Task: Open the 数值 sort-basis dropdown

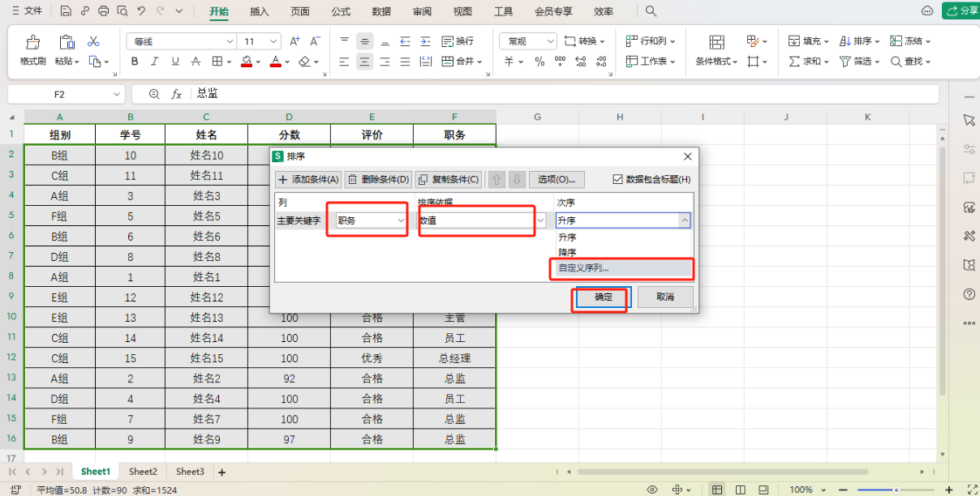Action: 540,220
